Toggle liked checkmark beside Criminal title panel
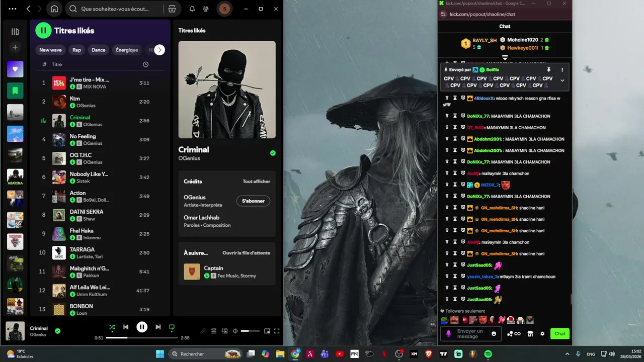 (273, 153)
